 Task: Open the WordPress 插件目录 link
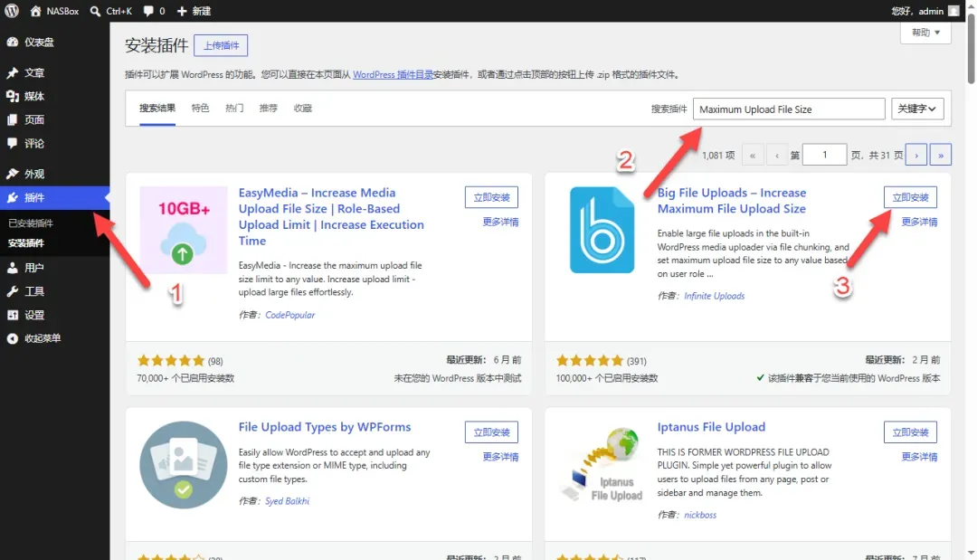point(393,74)
